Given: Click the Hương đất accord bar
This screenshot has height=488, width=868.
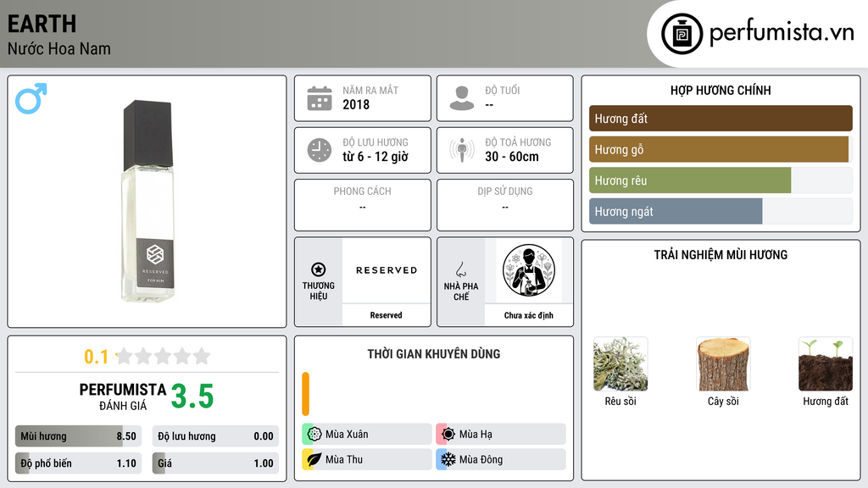Looking at the screenshot, I should tap(721, 119).
